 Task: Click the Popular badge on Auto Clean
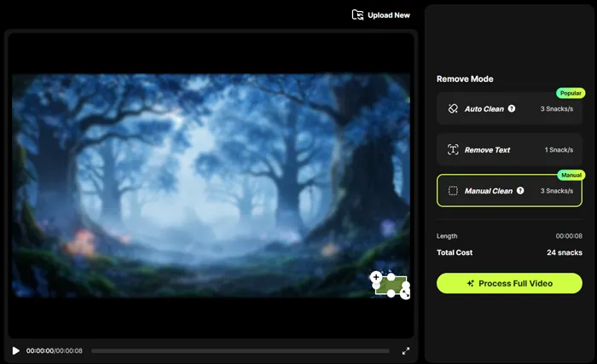(571, 93)
